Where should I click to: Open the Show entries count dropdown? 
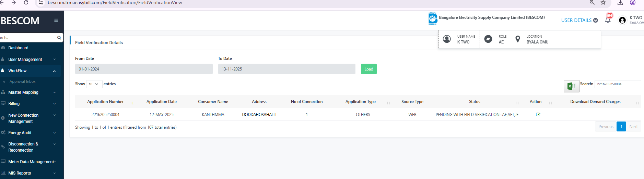click(x=94, y=84)
